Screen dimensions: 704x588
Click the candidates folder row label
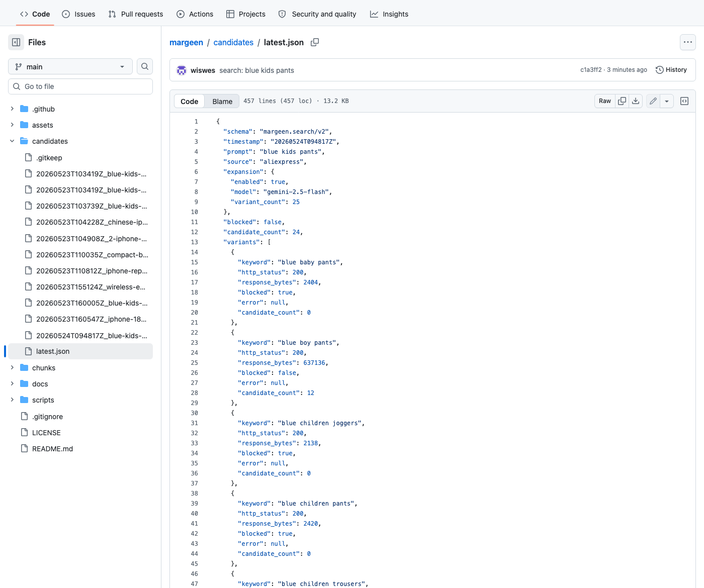[x=50, y=141]
